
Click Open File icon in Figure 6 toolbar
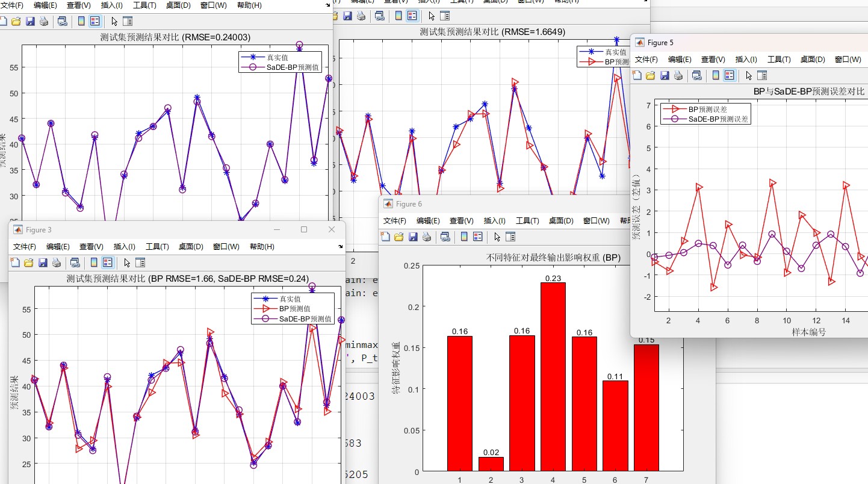click(399, 237)
